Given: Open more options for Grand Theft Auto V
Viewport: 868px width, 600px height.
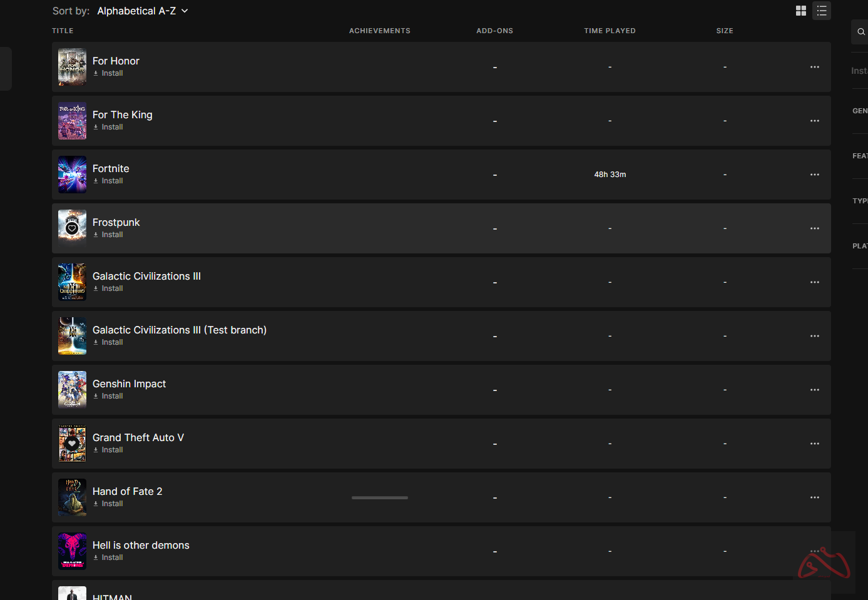Looking at the screenshot, I should 814,444.
